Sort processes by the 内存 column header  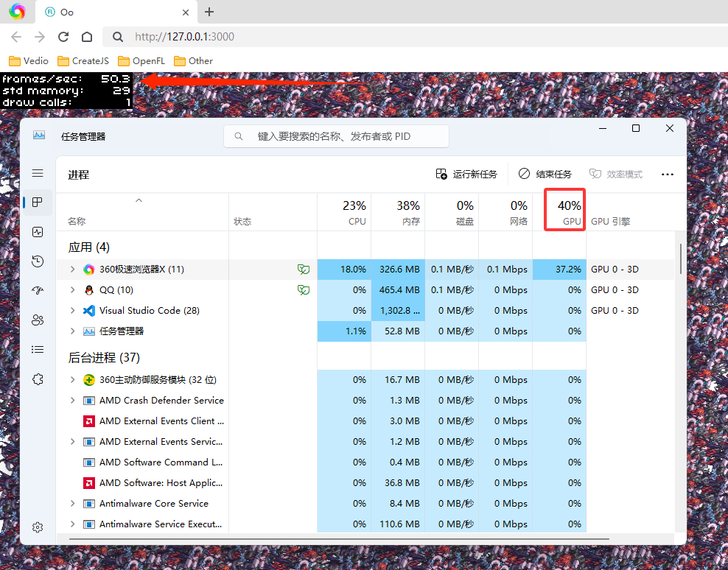click(398, 212)
